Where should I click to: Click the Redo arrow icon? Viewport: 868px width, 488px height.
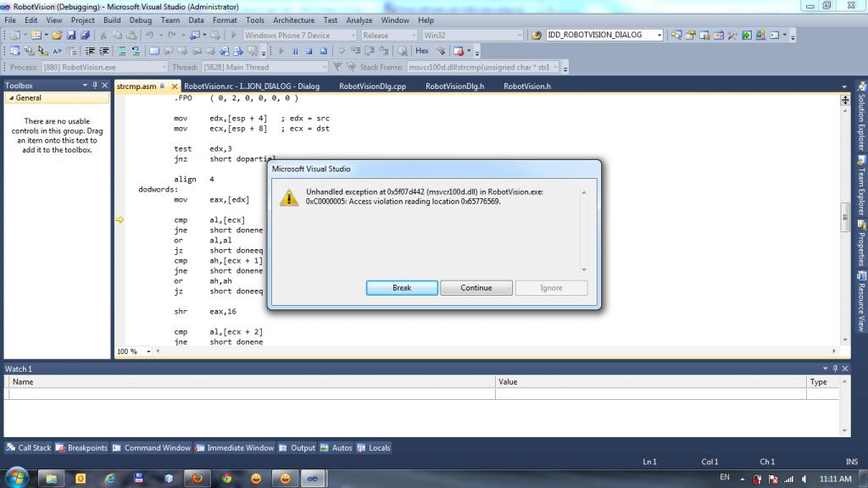(x=171, y=35)
